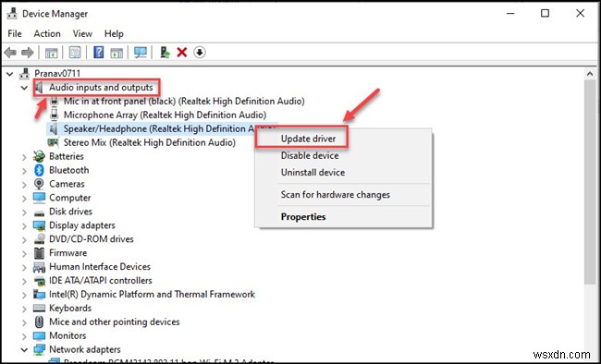This screenshot has height=364, width=601.
Task: Click the Mice and other pointing devices icon
Action: tap(39, 322)
